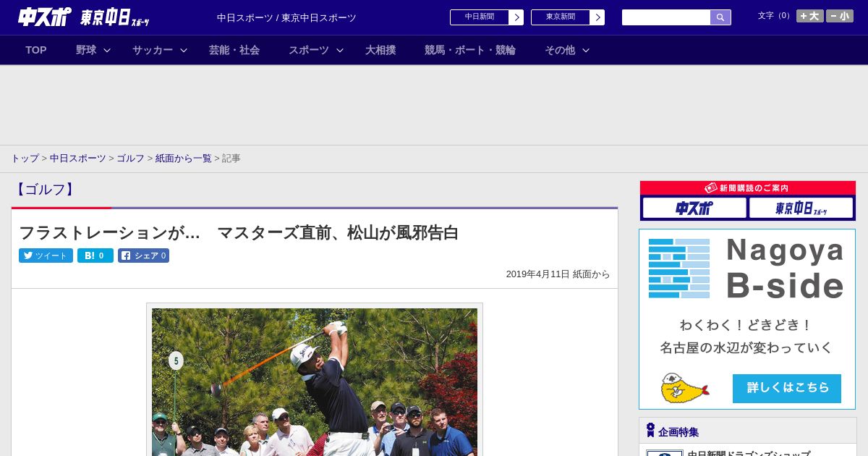
Task: Decrease text size with 小 button
Action: tap(840, 16)
